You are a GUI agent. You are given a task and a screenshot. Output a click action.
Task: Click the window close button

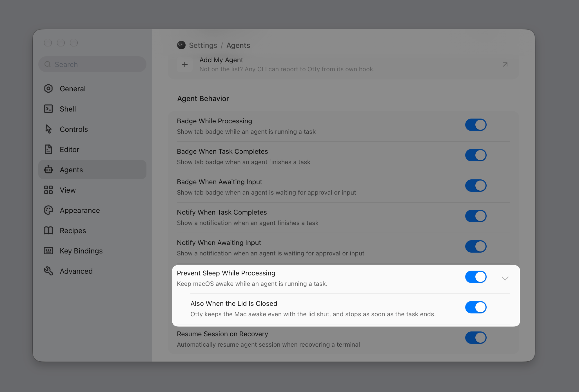pos(48,43)
